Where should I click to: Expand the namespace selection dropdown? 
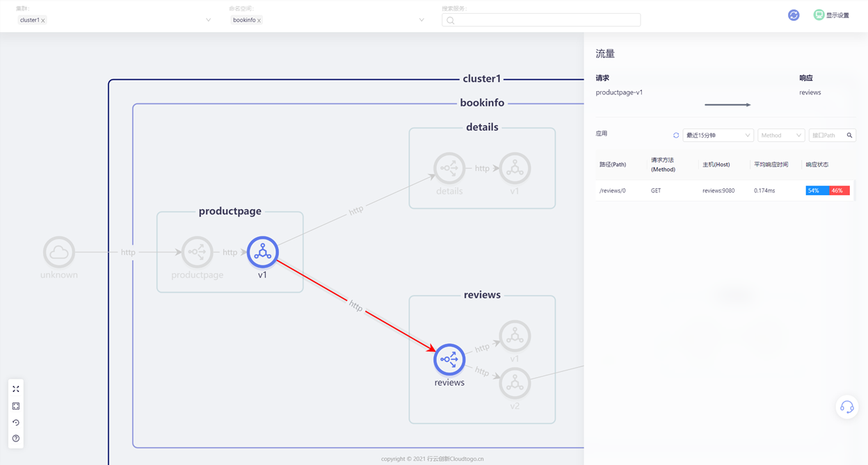point(421,20)
